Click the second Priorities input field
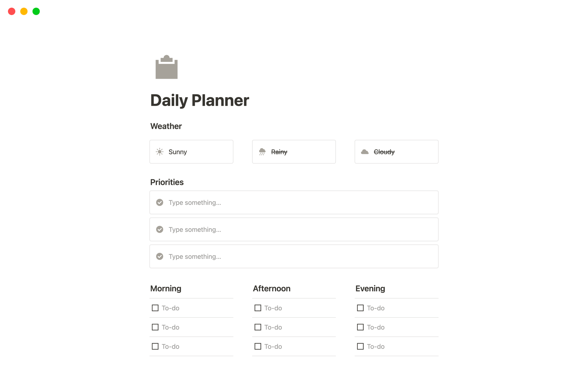 [x=294, y=229]
